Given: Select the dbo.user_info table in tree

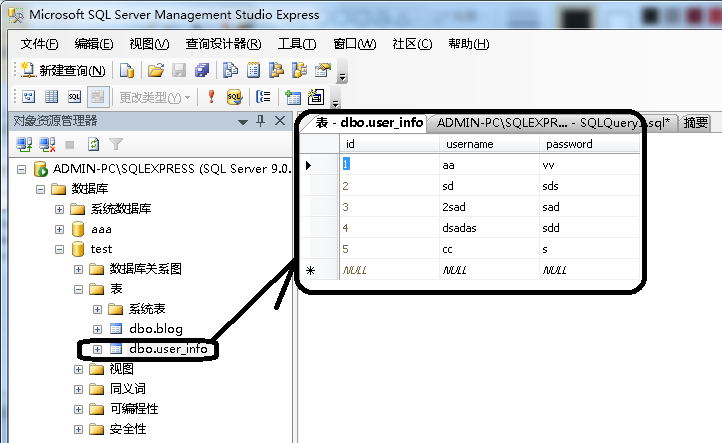Looking at the screenshot, I should click(x=168, y=349).
